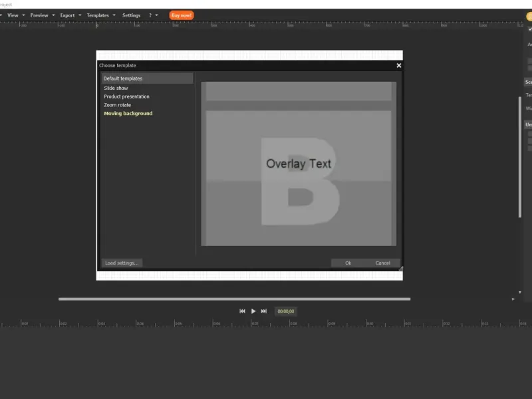Open the ? help menu
Viewport: 532px width, 399px height.
point(150,15)
